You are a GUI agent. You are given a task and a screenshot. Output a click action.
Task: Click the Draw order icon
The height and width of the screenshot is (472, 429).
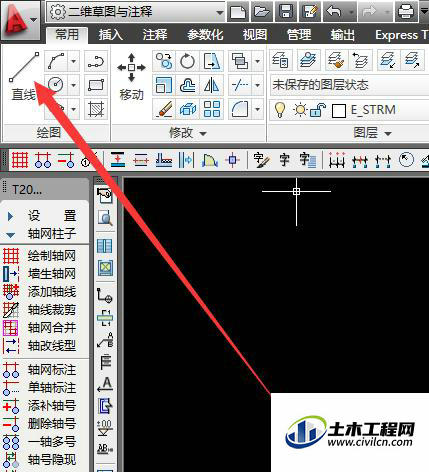(x=240, y=61)
